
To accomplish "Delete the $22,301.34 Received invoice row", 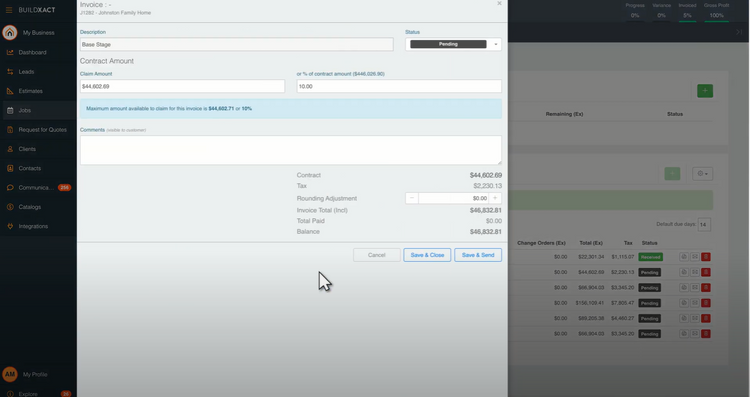I will pyautogui.click(x=706, y=257).
